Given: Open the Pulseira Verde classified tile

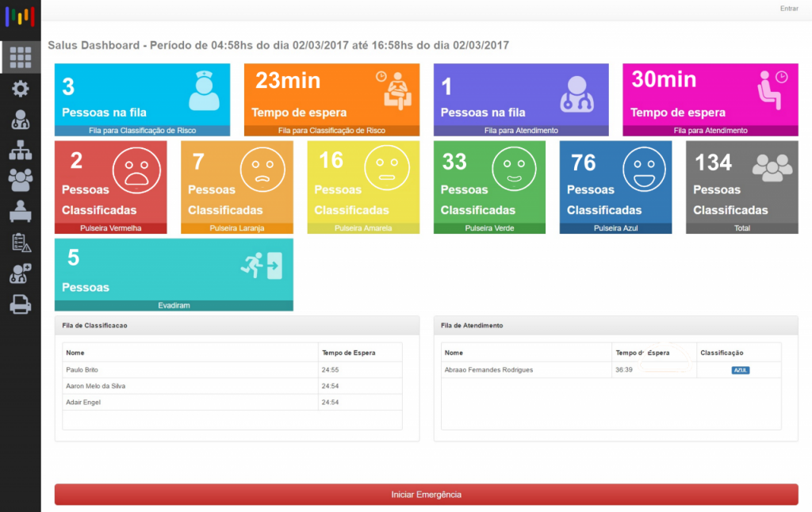Looking at the screenshot, I should coord(489,187).
